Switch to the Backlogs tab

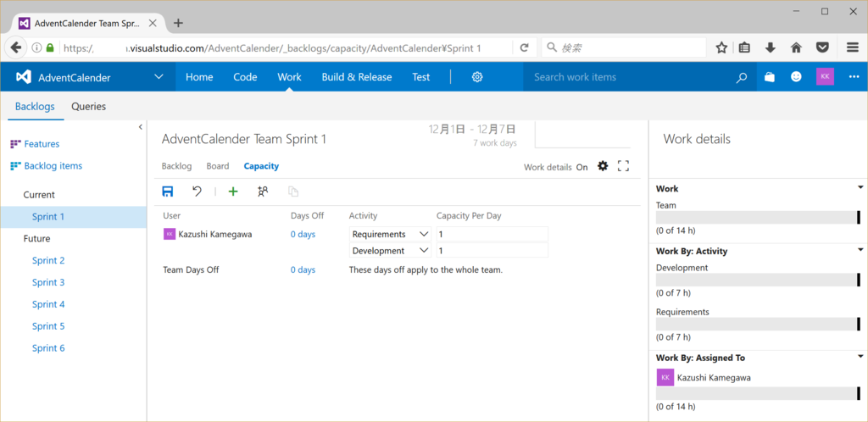(35, 106)
